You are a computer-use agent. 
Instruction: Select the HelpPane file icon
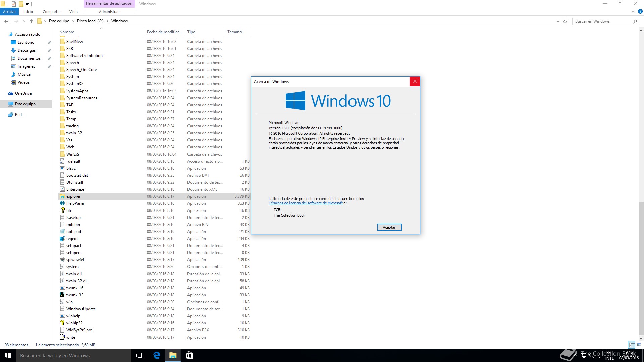tap(62, 203)
